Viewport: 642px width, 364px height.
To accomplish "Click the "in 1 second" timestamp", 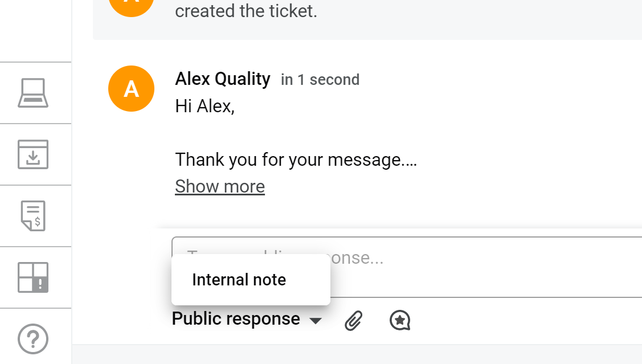I will 320,80.
